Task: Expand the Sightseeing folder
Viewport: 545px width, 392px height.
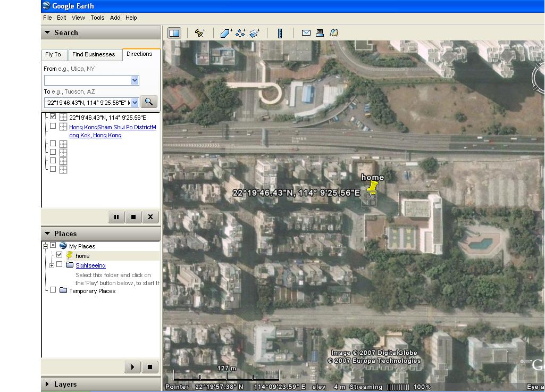Action: coord(52,265)
